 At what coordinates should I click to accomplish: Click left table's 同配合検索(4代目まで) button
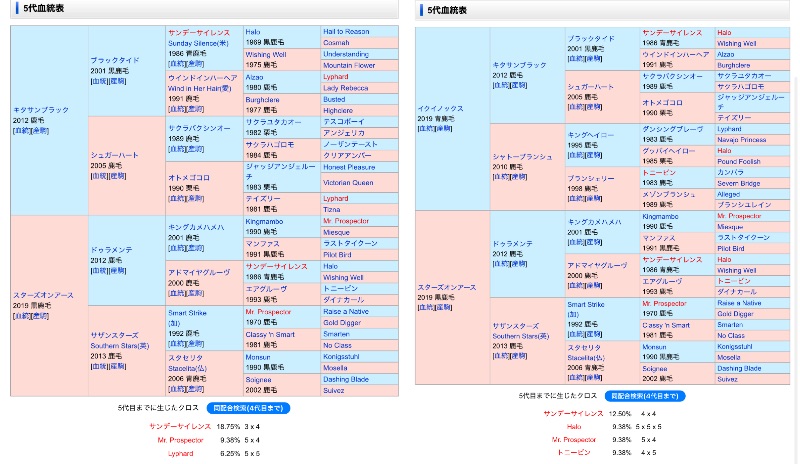tap(248, 408)
